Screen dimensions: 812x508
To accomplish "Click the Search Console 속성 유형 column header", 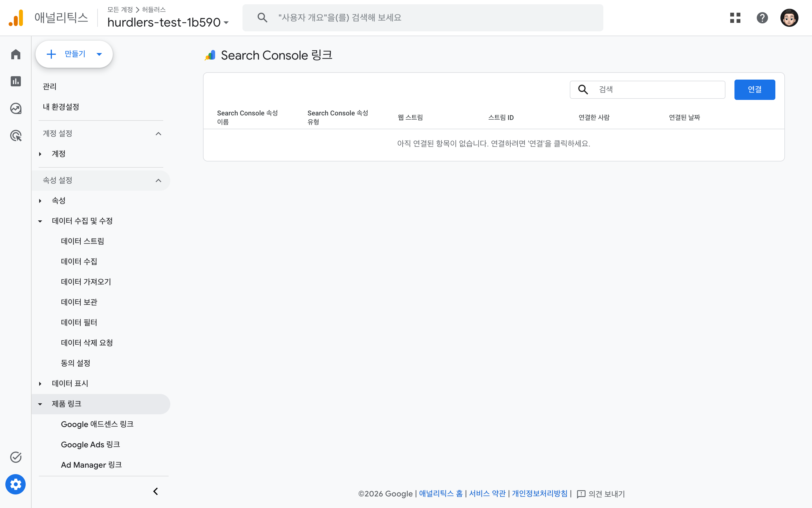I will coord(337,117).
